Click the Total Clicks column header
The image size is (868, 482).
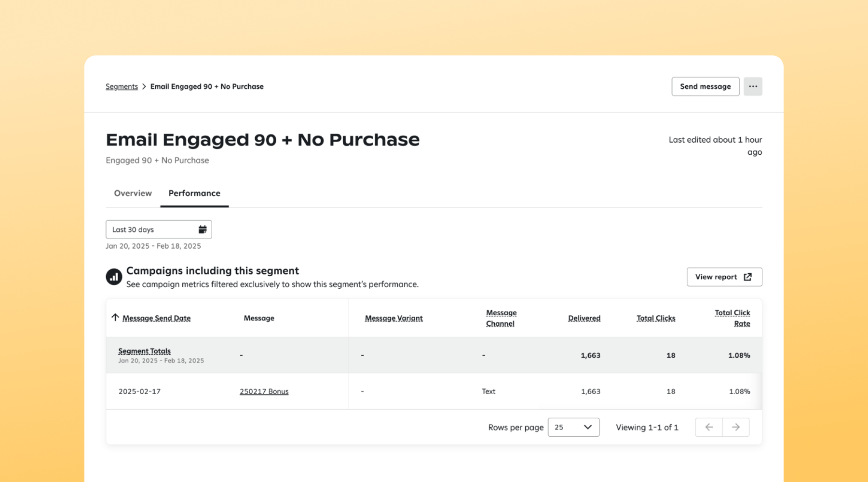click(656, 318)
